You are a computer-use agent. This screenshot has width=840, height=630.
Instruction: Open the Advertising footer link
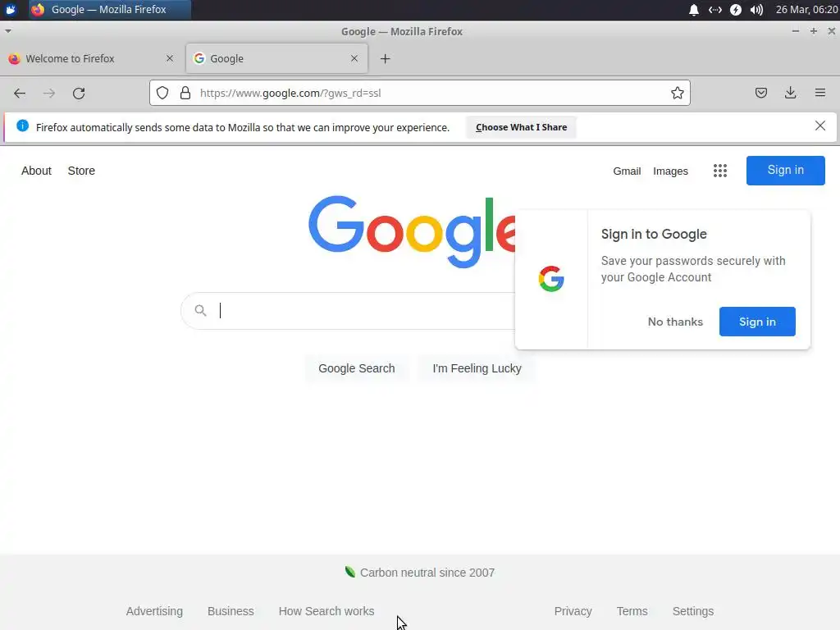(154, 611)
